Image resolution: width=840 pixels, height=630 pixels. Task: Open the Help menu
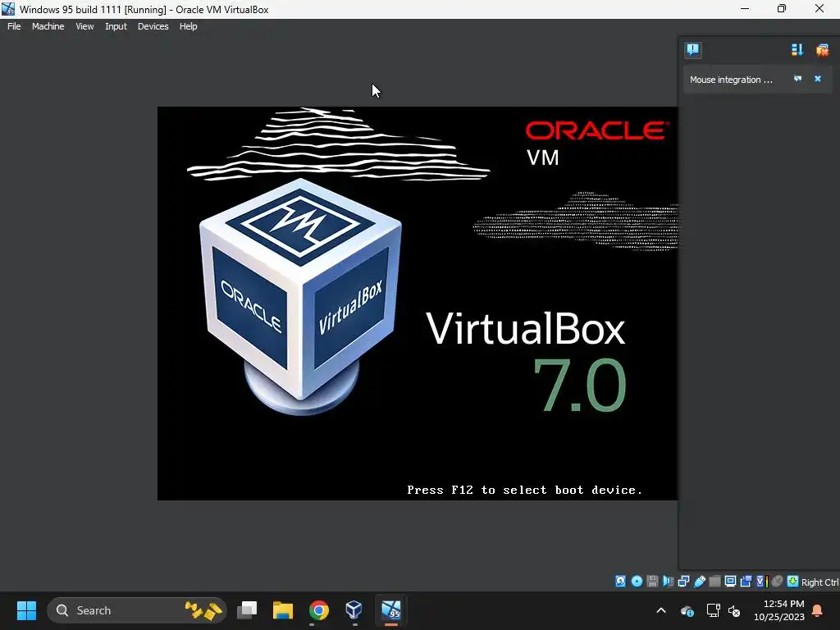(188, 26)
